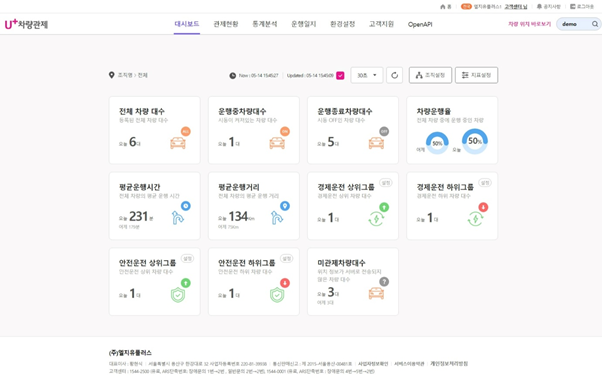This screenshot has width=602, height=386.
Task: Open the OpenAPI menu
Action: tap(420, 24)
